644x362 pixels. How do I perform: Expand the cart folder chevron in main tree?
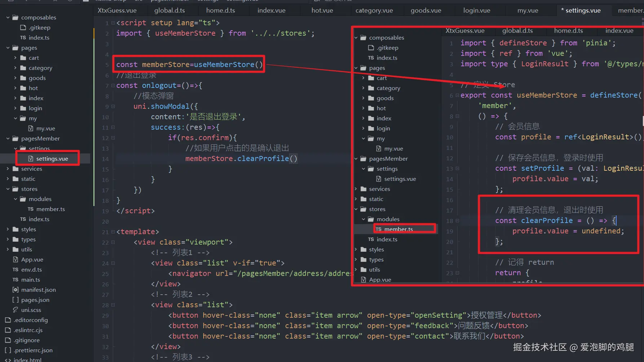point(15,58)
